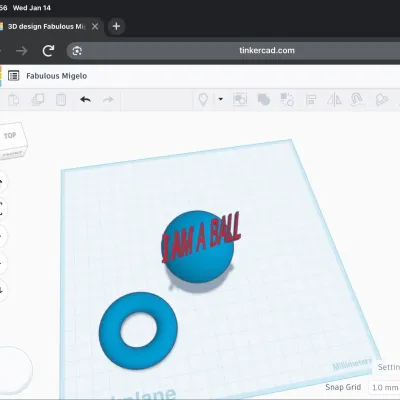Click the Group shapes icon
This screenshot has width=400, height=400.
point(264,99)
